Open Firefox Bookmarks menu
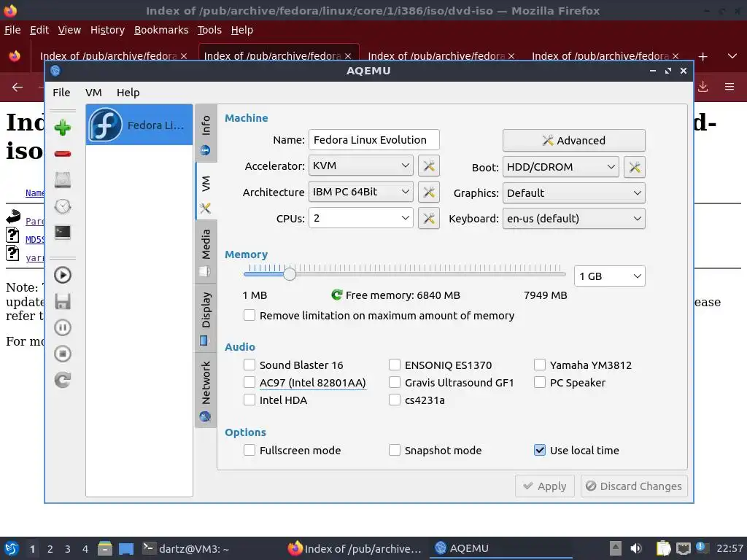 tap(161, 30)
